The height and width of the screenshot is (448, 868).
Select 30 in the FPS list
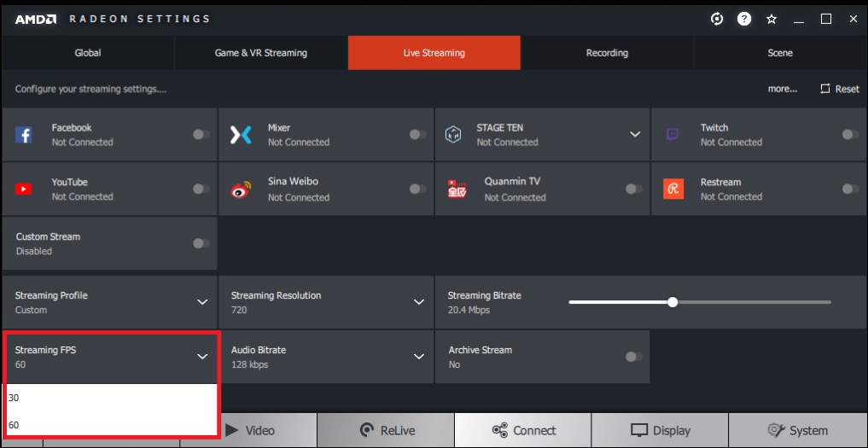pyautogui.click(x=111, y=398)
